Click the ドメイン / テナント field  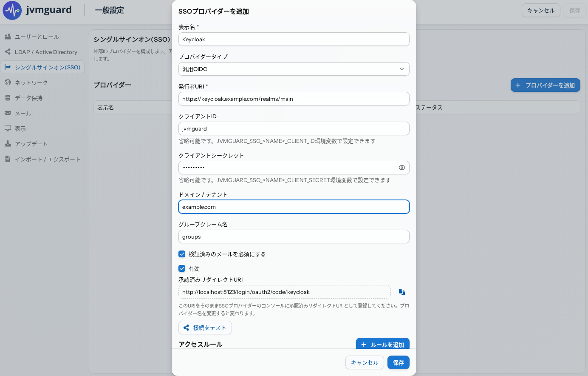[294, 207]
